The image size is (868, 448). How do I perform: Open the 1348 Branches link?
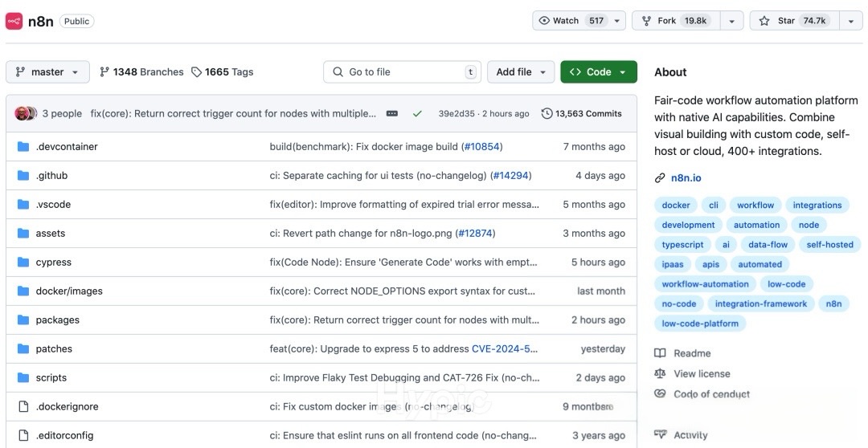pos(141,72)
